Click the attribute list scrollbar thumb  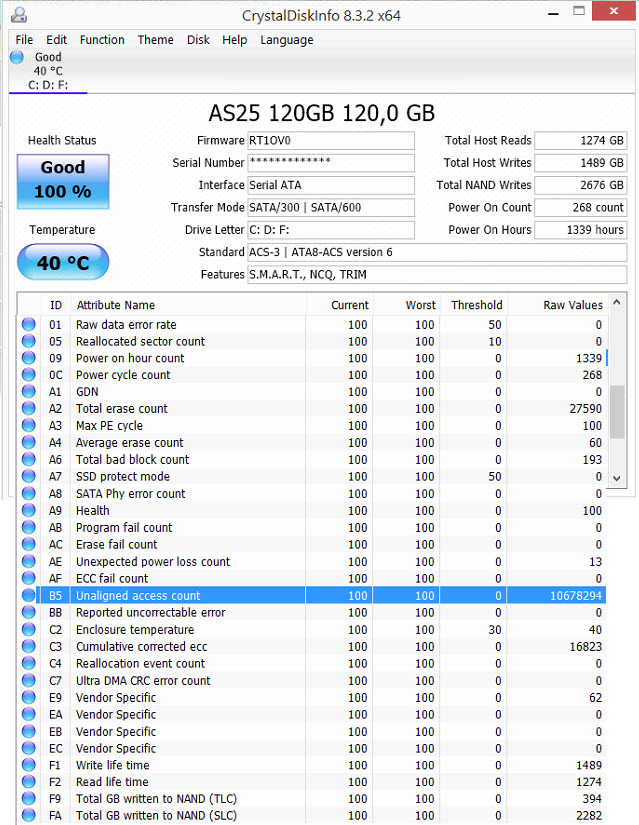click(617, 412)
